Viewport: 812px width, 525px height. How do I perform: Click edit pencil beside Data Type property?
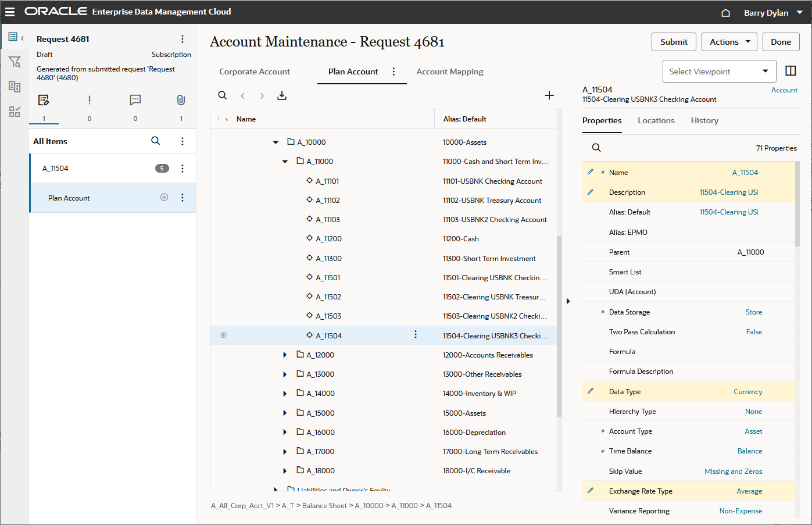pyautogui.click(x=591, y=391)
